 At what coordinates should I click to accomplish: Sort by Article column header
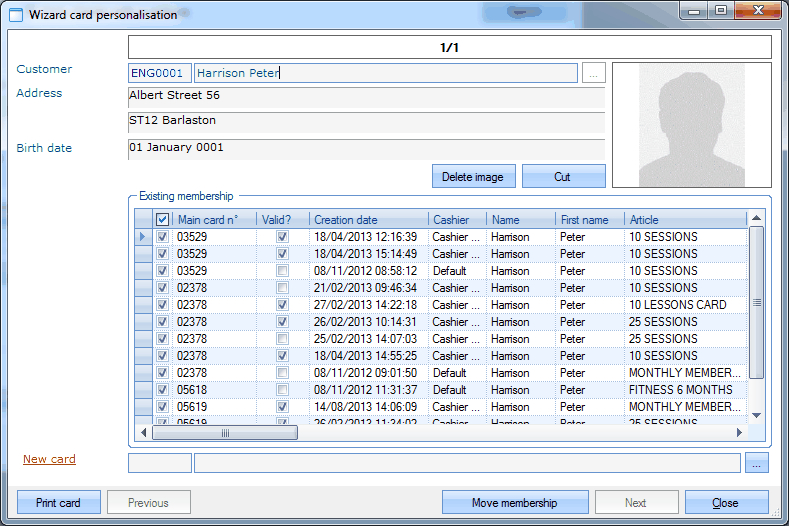(685, 219)
